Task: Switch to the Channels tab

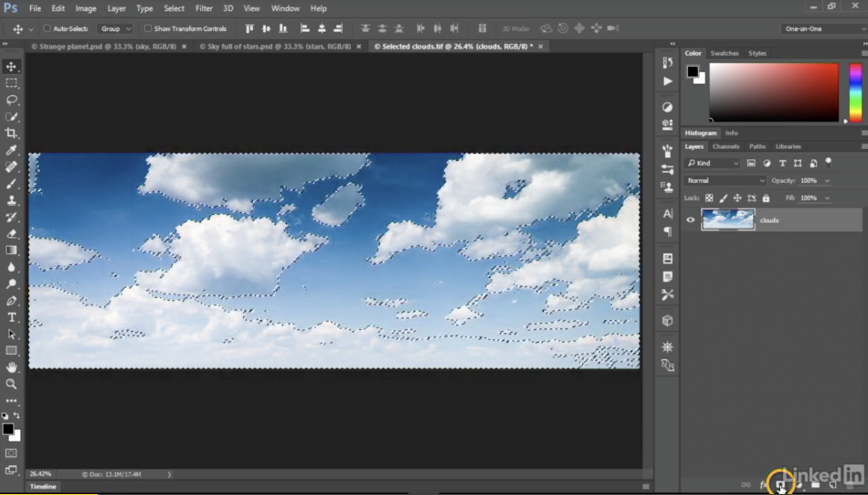Action: (x=726, y=147)
